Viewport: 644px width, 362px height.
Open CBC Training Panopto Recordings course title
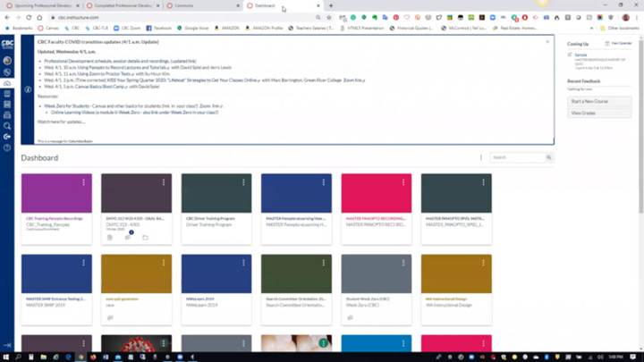click(55, 218)
